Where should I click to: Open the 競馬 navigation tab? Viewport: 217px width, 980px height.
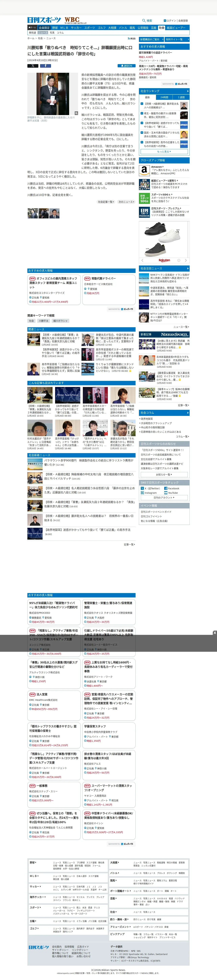click(132, 28)
